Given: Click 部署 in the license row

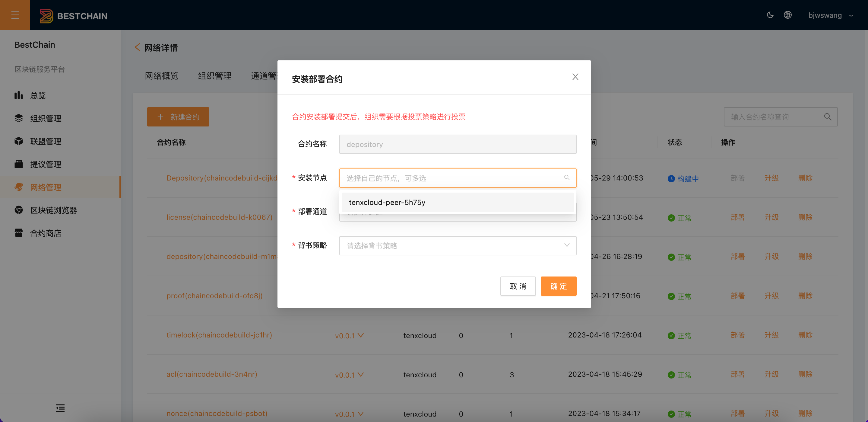Looking at the screenshot, I should click(738, 217).
